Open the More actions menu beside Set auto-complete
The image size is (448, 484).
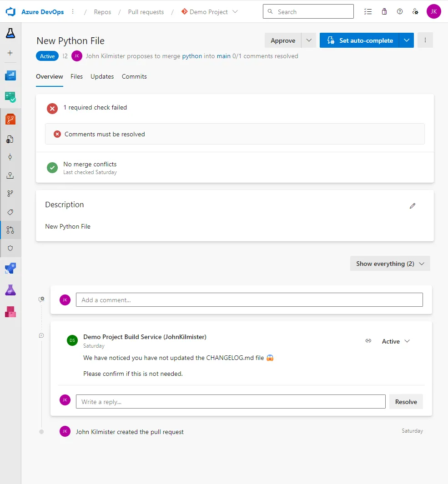click(425, 40)
